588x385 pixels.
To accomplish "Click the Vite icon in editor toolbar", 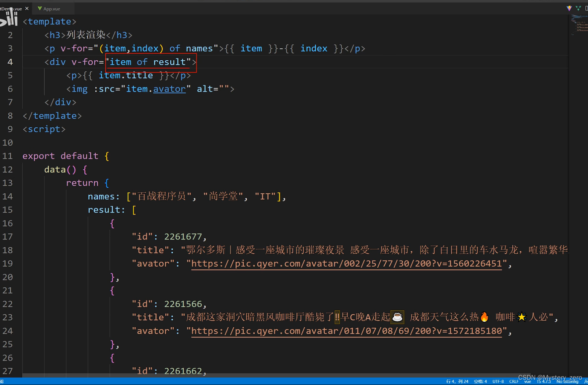I will point(569,8).
